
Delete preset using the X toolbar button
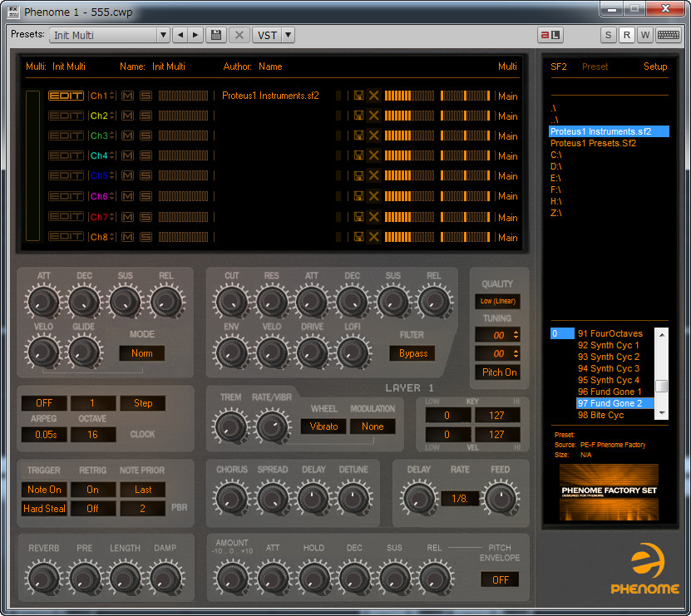239,35
